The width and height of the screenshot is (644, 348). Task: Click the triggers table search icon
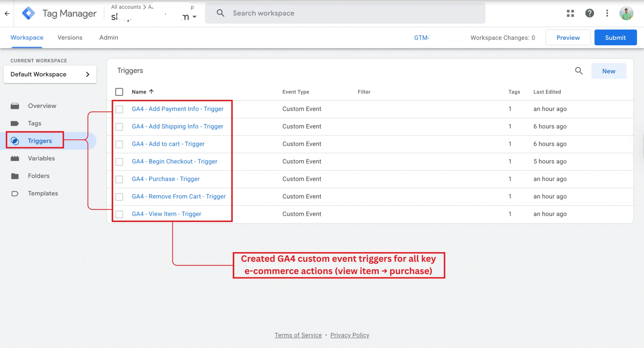579,71
